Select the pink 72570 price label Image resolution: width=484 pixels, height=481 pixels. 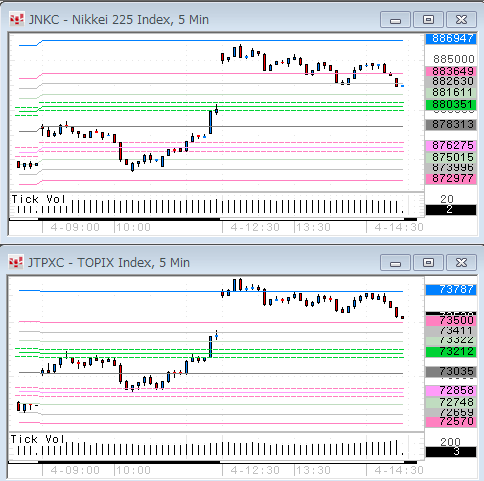[451, 422]
